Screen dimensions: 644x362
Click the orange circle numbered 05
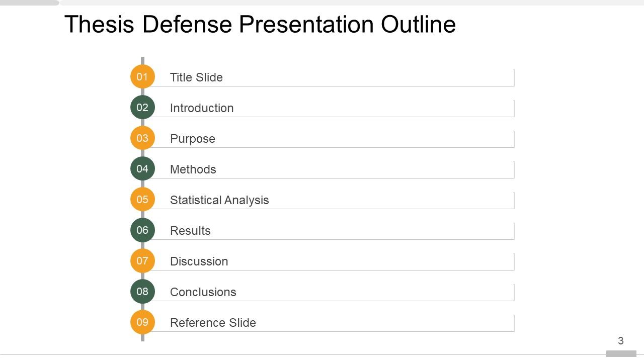coord(142,200)
